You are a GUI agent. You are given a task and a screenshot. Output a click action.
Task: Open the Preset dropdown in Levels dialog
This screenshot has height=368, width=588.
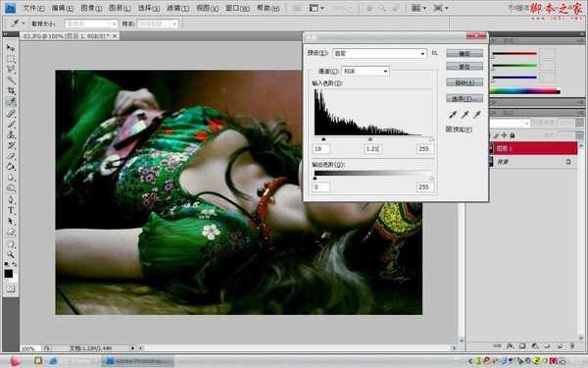[379, 53]
